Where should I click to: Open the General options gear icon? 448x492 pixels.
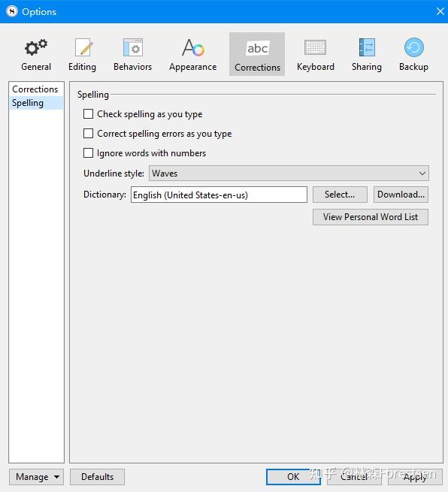[36, 47]
